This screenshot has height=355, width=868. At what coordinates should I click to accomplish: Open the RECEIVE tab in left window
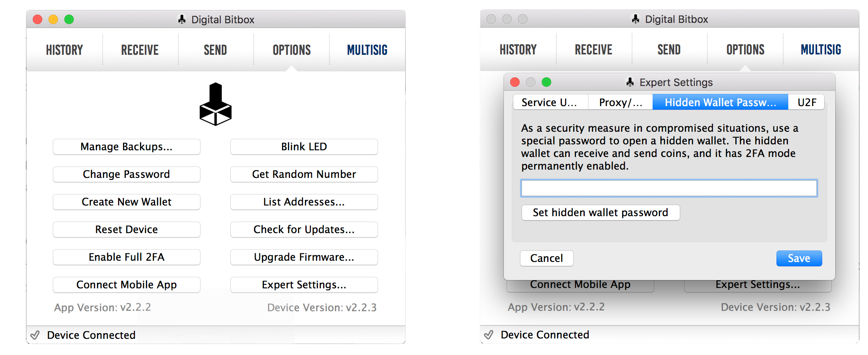(140, 50)
